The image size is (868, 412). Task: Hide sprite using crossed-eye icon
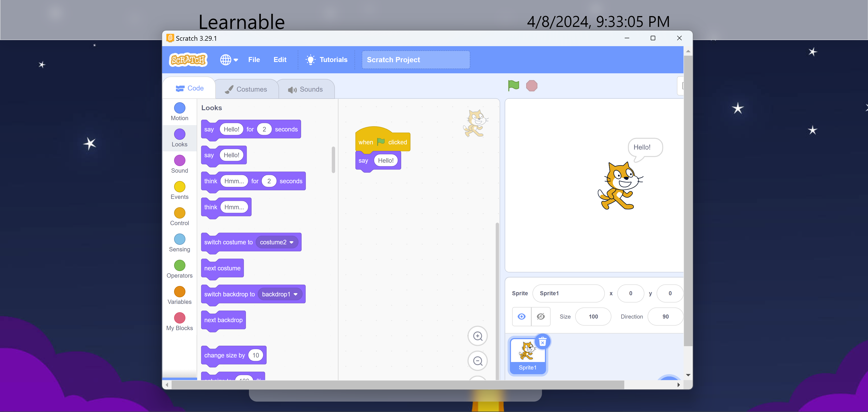tap(540, 317)
